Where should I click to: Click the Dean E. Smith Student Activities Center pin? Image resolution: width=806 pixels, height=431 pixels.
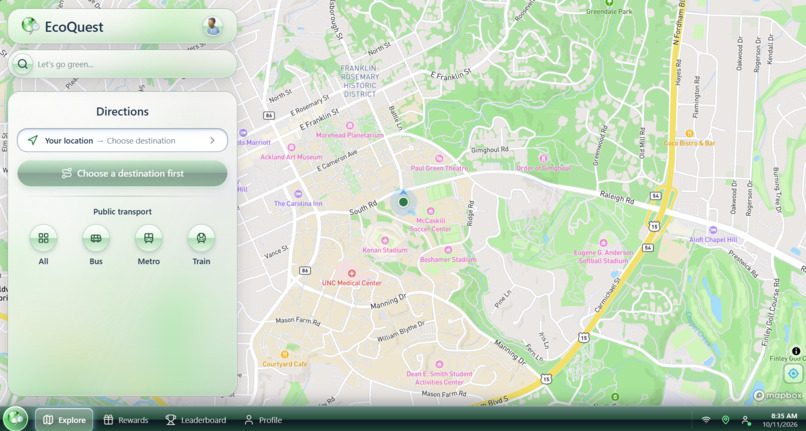coord(439,365)
